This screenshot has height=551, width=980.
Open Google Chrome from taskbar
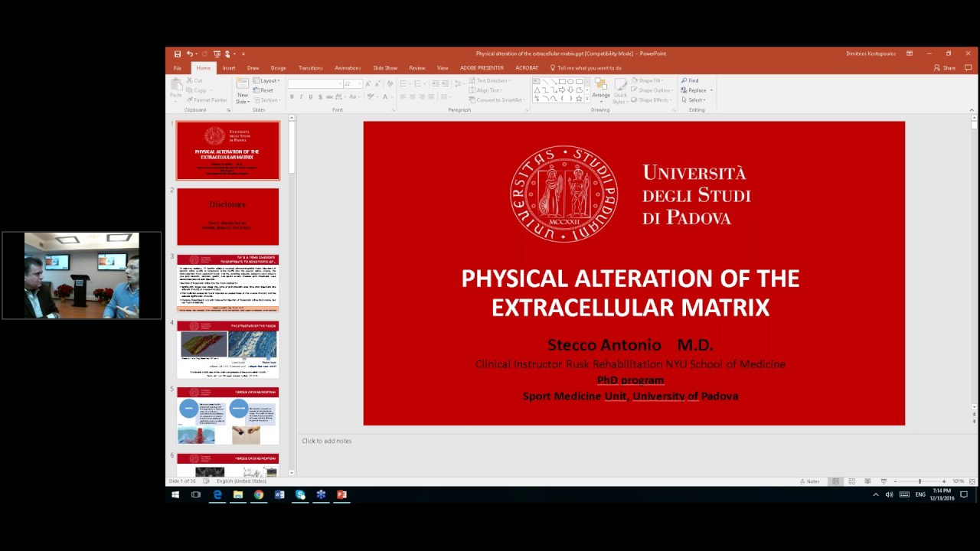point(259,495)
